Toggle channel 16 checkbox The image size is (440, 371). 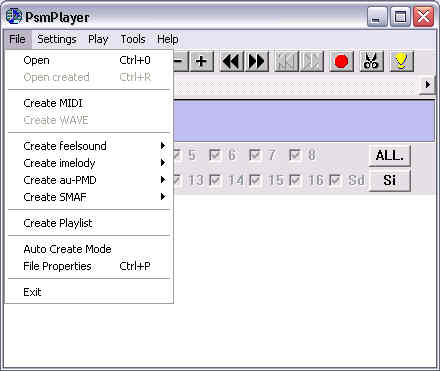(x=295, y=180)
